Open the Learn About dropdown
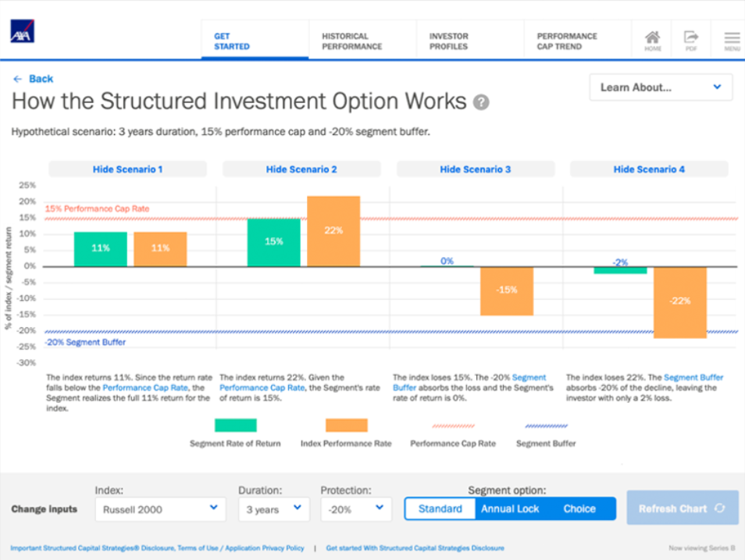Image resolution: width=745 pixels, height=560 pixels. click(x=661, y=87)
